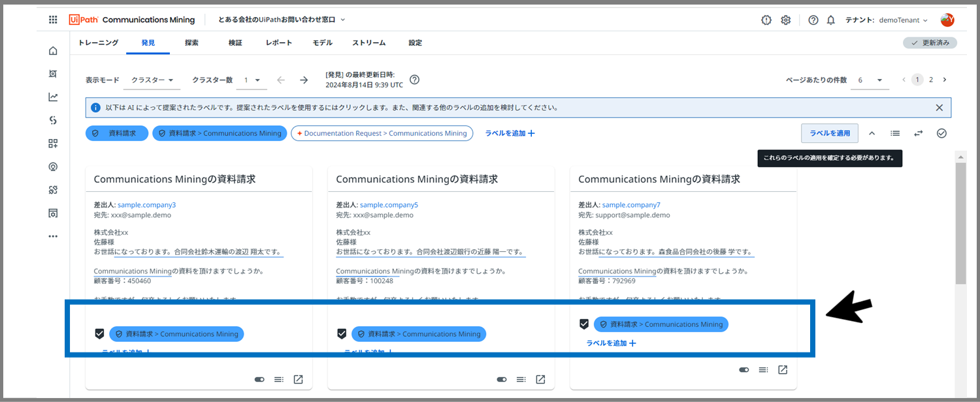
Task: Open sender link sample.company7
Action: (631, 205)
